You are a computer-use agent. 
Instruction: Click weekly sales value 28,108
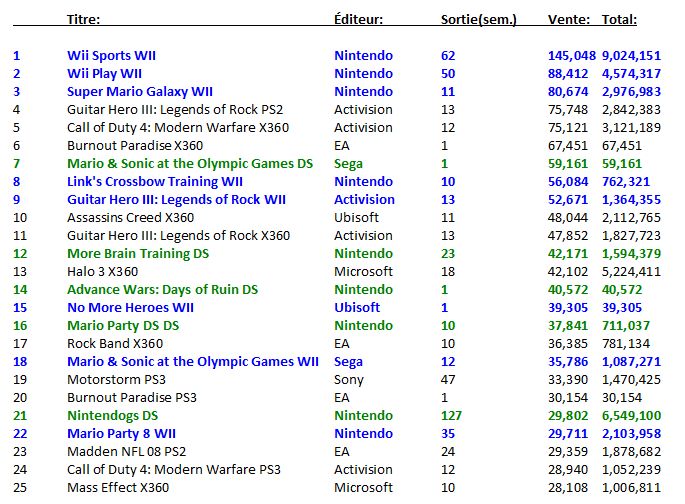pos(568,488)
